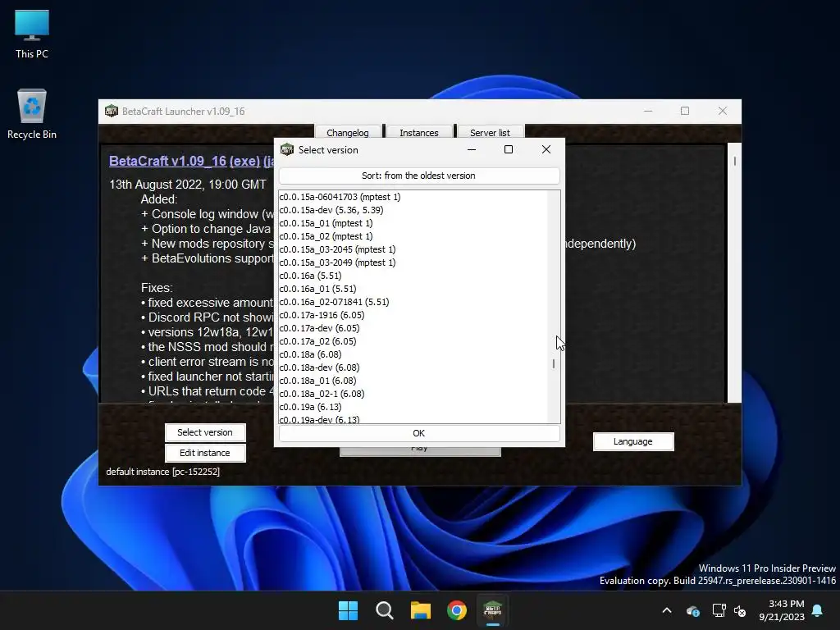Click the version list scrollbar thumb

pyautogui.click(x=554, y=363)
